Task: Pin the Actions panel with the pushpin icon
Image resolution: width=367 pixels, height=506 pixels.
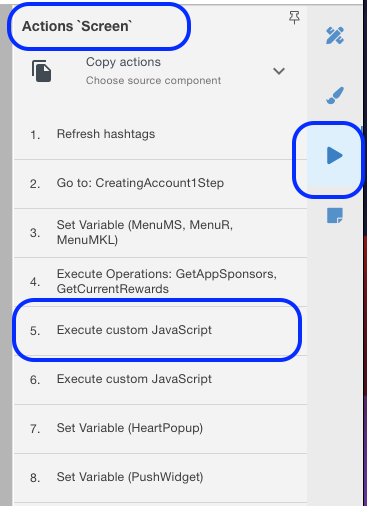Action: click(294, 17)
